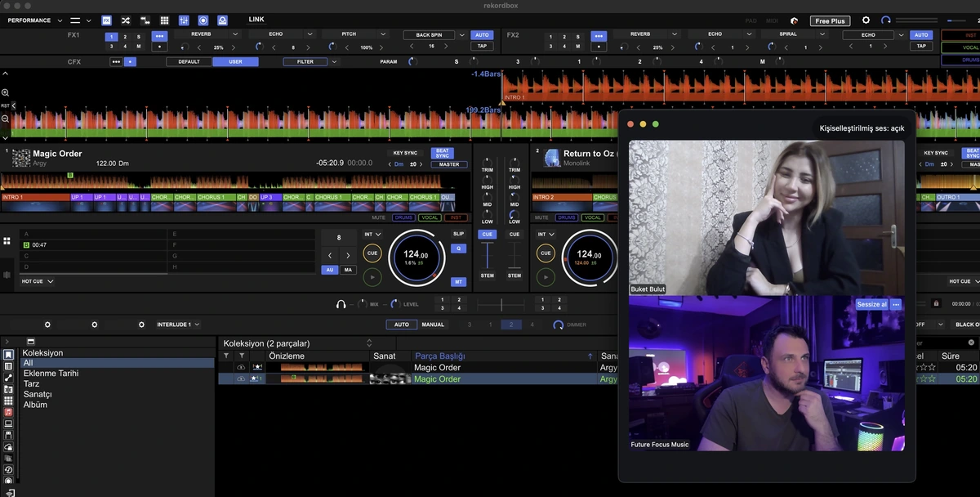This screenshot has height=497, width=980.
Task: Toggle SLIP mode on deck 1
Action: pyautogui.click(x=458, y=234)
